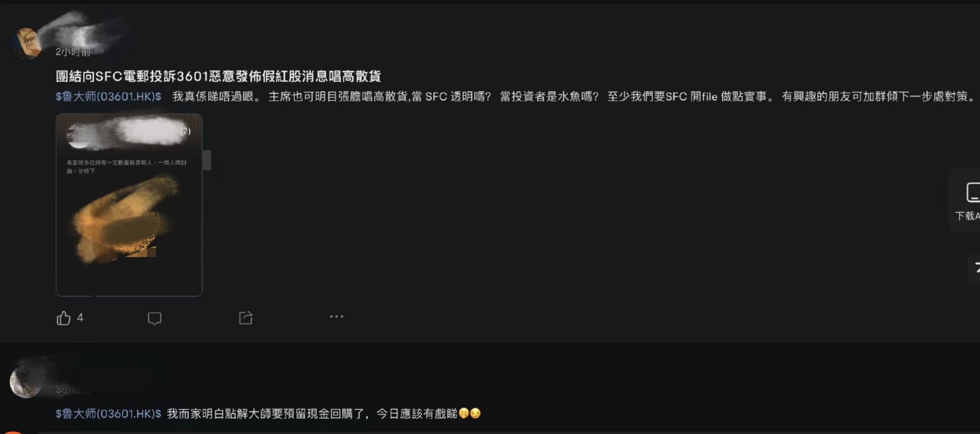Open the $鲁大师(03601.HK)$ tag in first post
This screenshot has width=980, height=434.
point(108,97)
